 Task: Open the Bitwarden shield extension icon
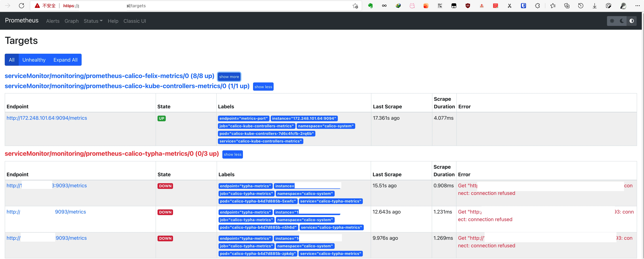[x=523, y=6]
